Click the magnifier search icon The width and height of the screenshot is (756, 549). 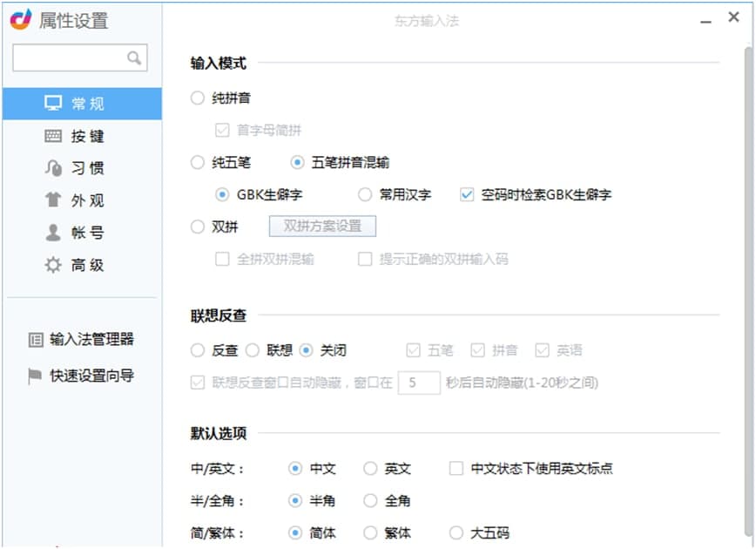coord(133,58)
